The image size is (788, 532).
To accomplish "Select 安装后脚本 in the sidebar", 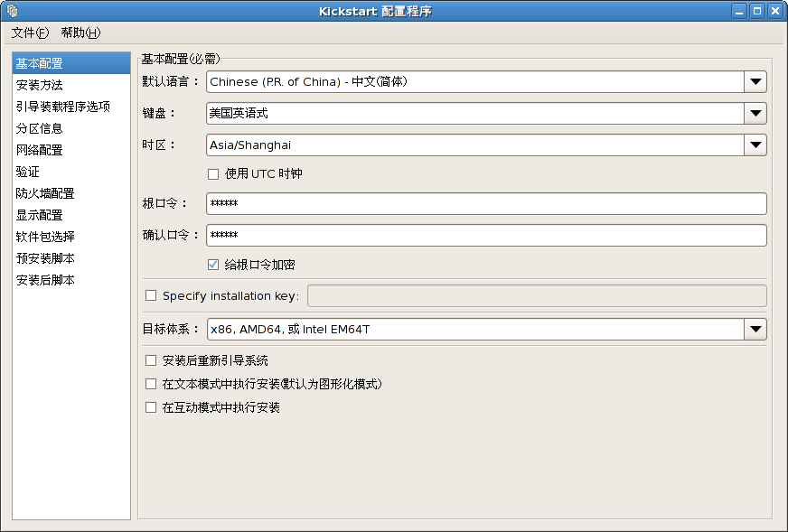I will [71, 280].
